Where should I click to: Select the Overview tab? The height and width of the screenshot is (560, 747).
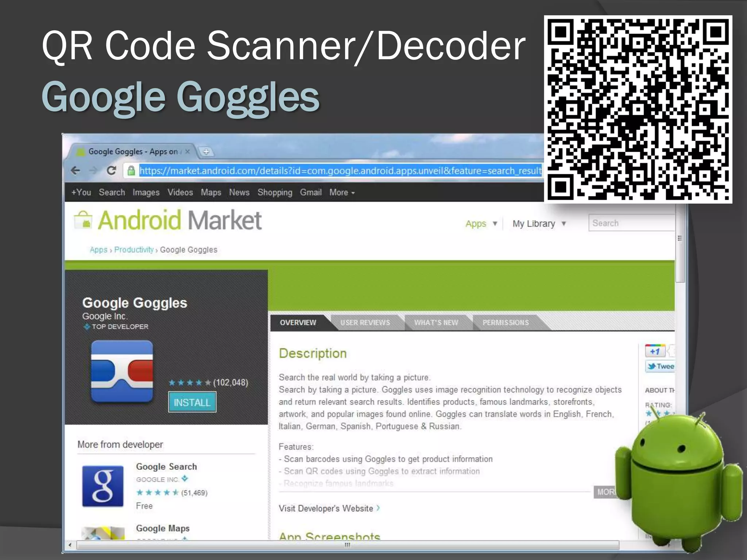pyautogui.click(x=298, y=323)
